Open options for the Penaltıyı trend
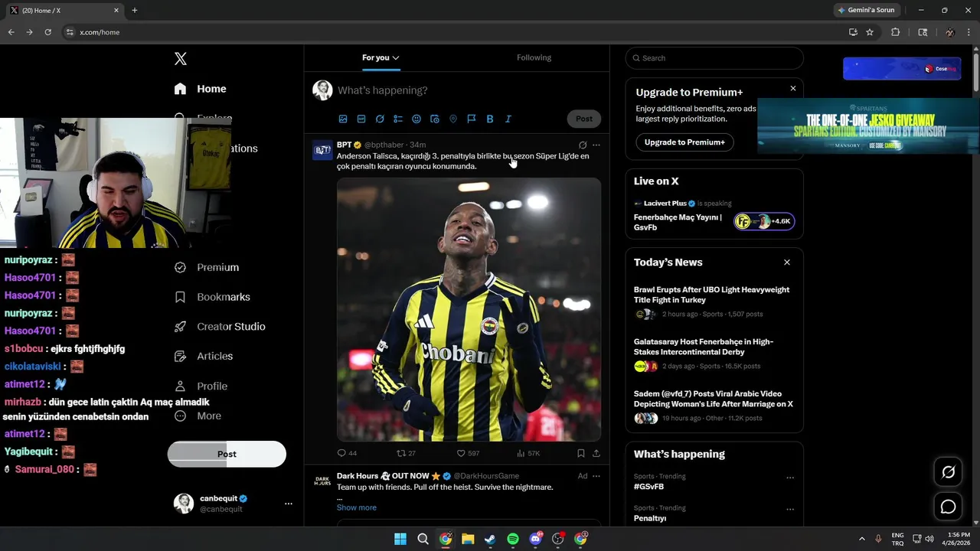 790,509
